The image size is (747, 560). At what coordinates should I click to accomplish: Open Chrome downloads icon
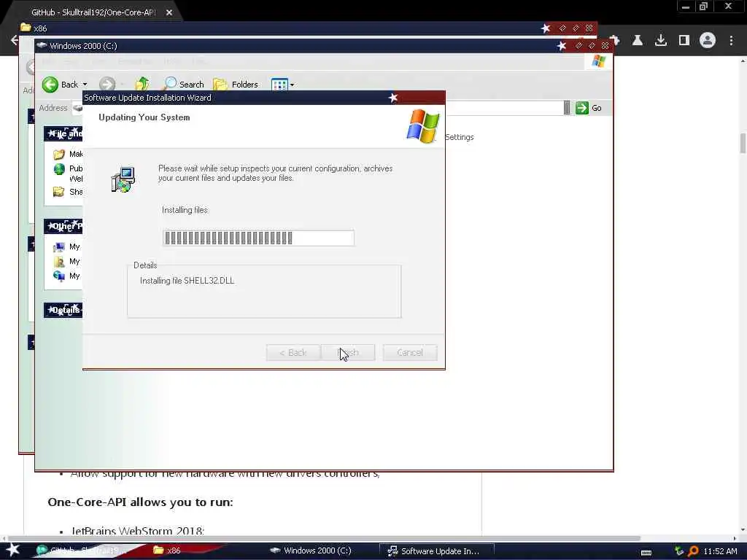pos(661,41)
